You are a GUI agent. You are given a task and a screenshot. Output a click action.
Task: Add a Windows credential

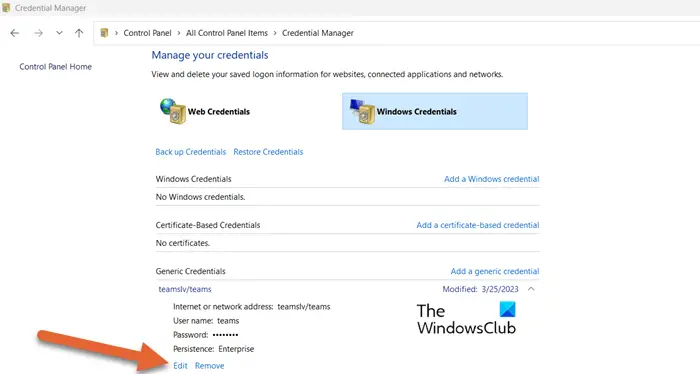(492, 179)
